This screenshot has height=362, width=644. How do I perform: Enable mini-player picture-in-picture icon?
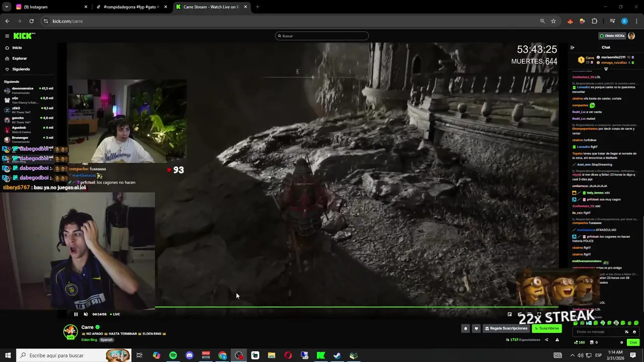coord(510,314)
